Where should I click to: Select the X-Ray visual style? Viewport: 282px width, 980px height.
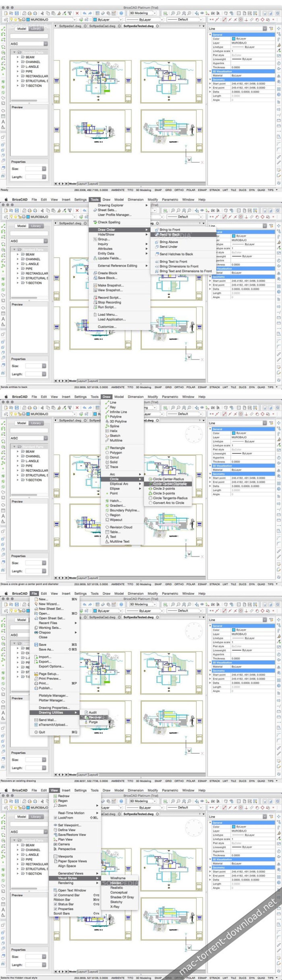point(115,907)
